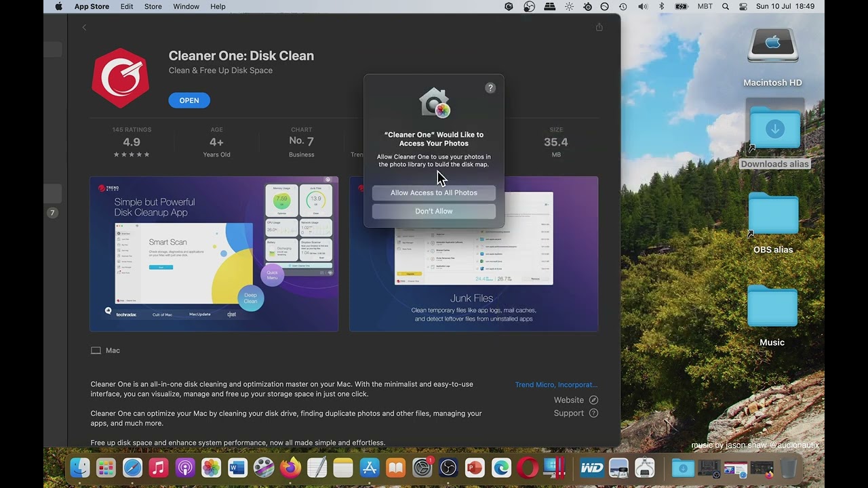Launch Photos from the Dock

pyautogui.click(x=212, y=468)
